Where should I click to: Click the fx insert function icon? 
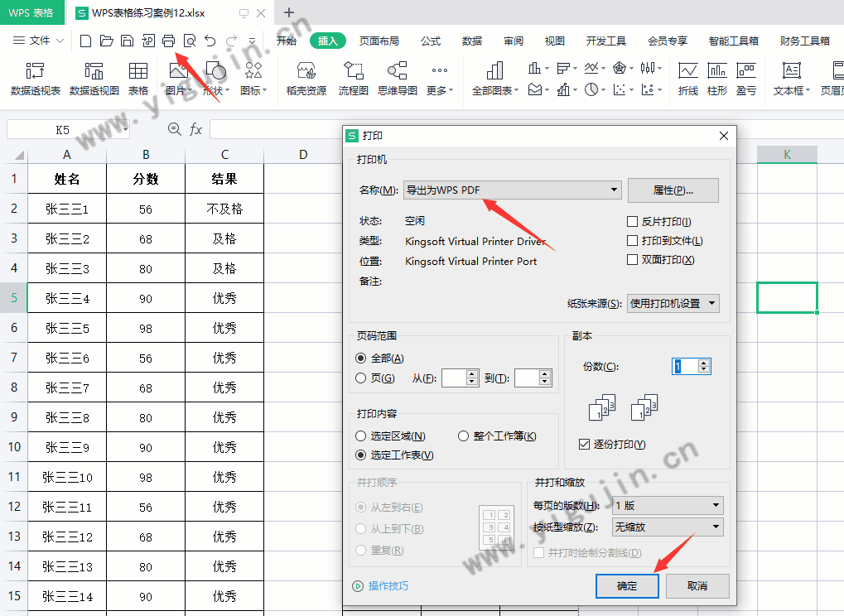pos(196,129)
